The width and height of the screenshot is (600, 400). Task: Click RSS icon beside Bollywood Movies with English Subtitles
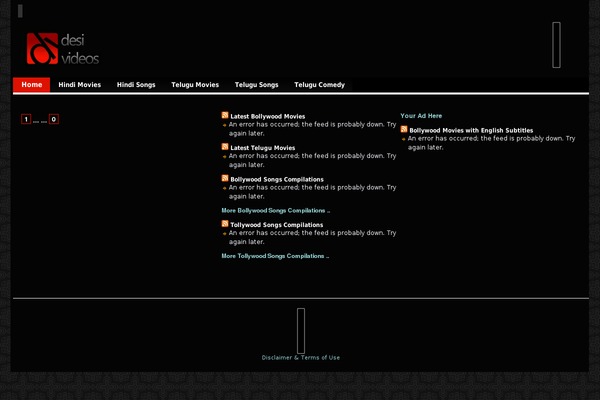404,129
